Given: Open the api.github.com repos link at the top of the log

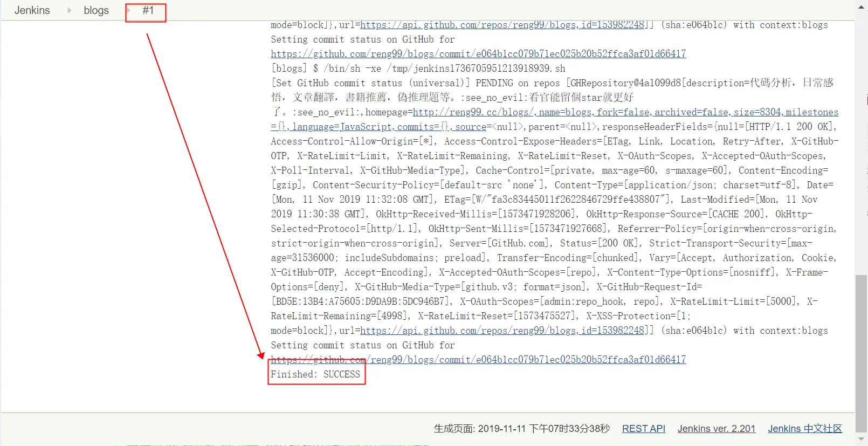Looking at the screenshot, I should pos(502,25).
